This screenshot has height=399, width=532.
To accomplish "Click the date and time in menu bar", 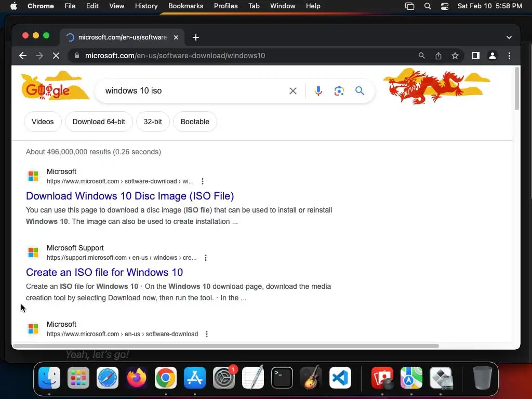I will 489,6.
